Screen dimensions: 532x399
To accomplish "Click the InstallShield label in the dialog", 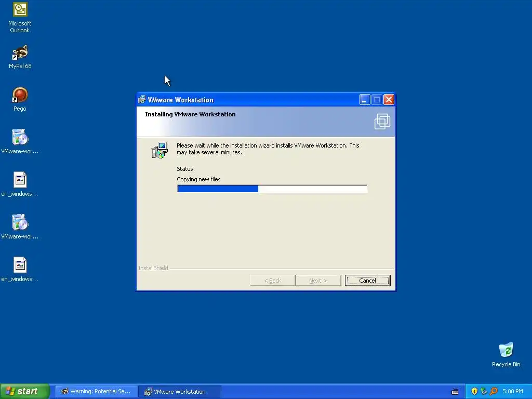I will [153, 268].
